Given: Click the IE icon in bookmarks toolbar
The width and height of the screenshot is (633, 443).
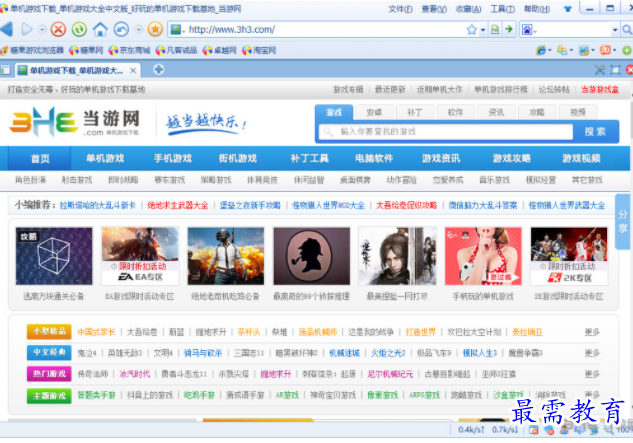Looking at the screenshot, I should tap(541, 50).
